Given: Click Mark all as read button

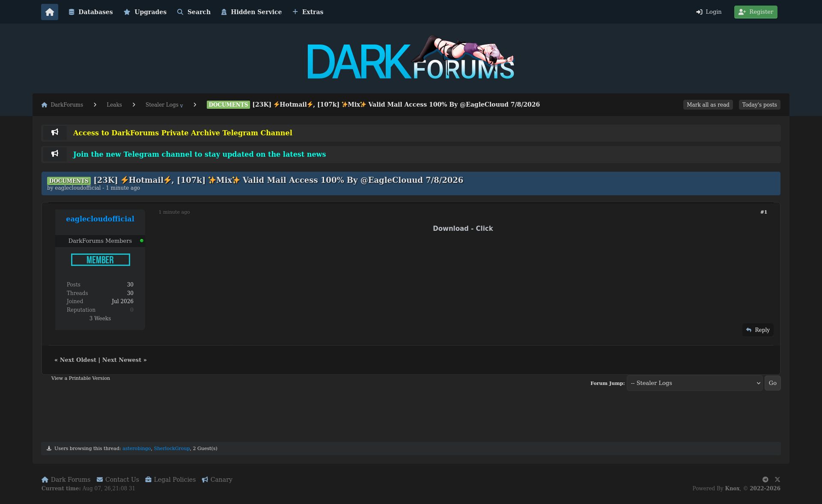Looking at the screenshot, I should coord(708,105).
